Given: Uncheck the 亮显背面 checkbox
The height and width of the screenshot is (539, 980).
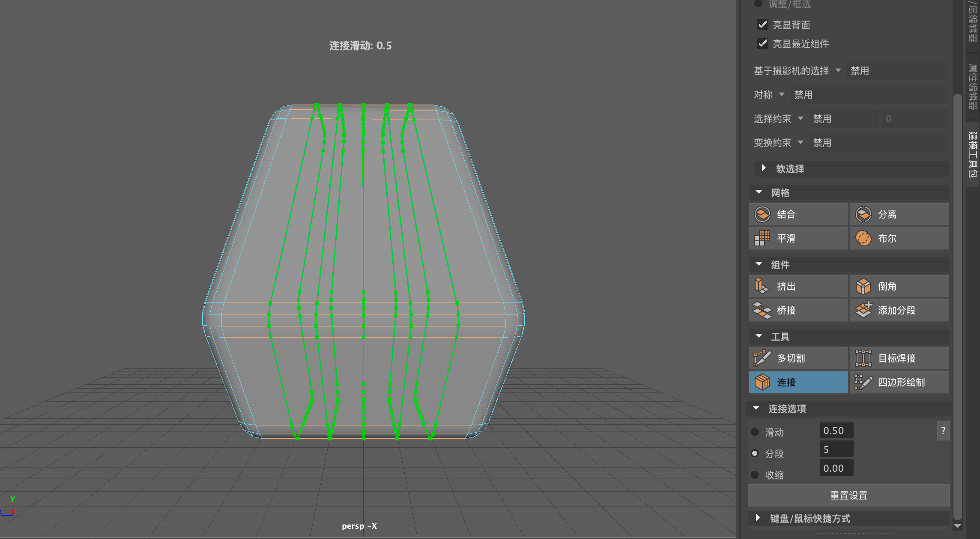Looking at the screenshot, I should (762, 24).
